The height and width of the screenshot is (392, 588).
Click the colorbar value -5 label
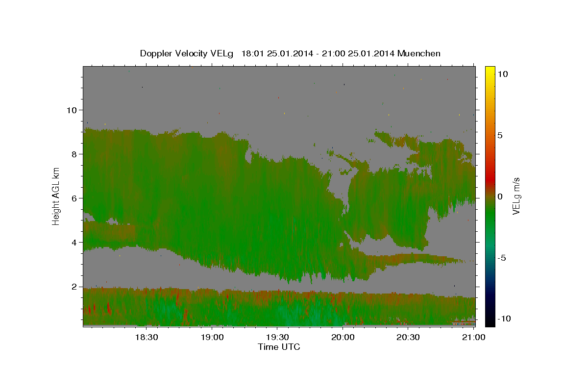(501, 258)
